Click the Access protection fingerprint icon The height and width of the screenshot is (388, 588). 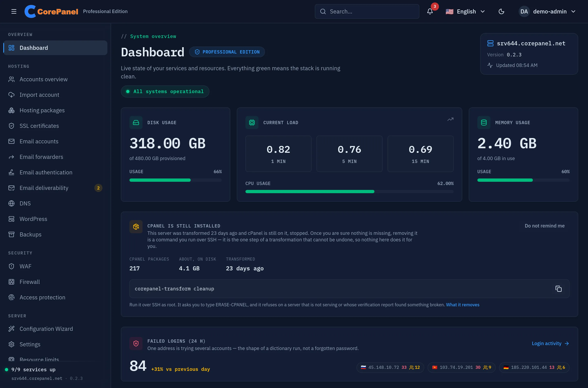point(11,297)
